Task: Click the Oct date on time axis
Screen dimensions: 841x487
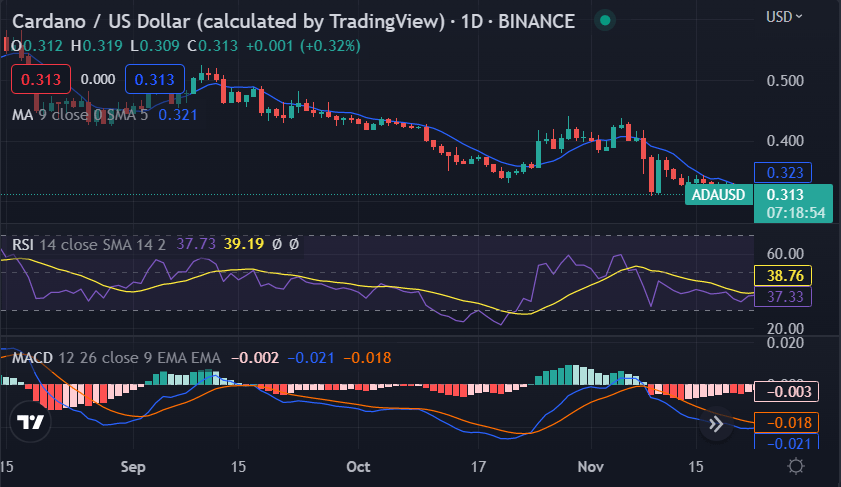Action: click(x=358, y=467)
